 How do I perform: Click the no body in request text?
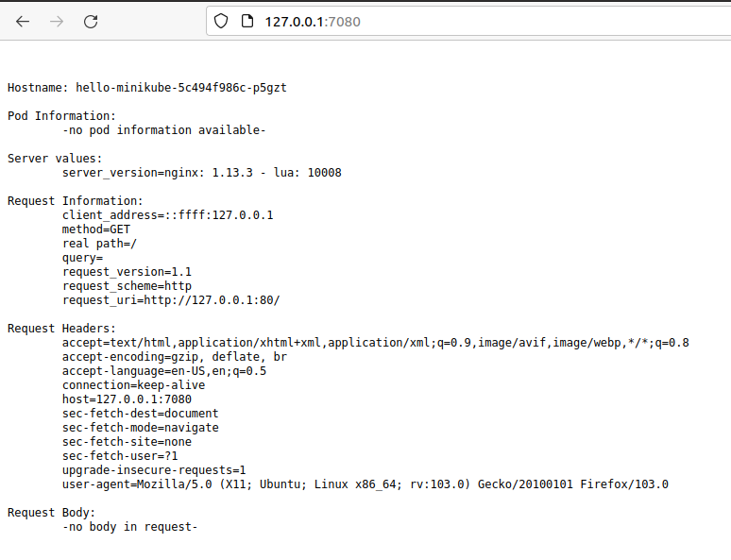click(129, 527)
